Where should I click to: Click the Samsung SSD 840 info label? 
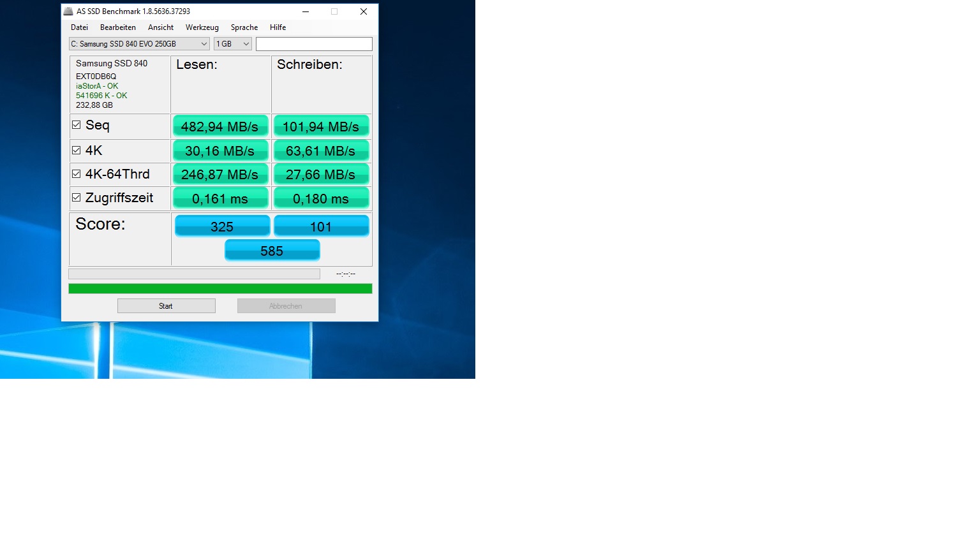[112, 63]
